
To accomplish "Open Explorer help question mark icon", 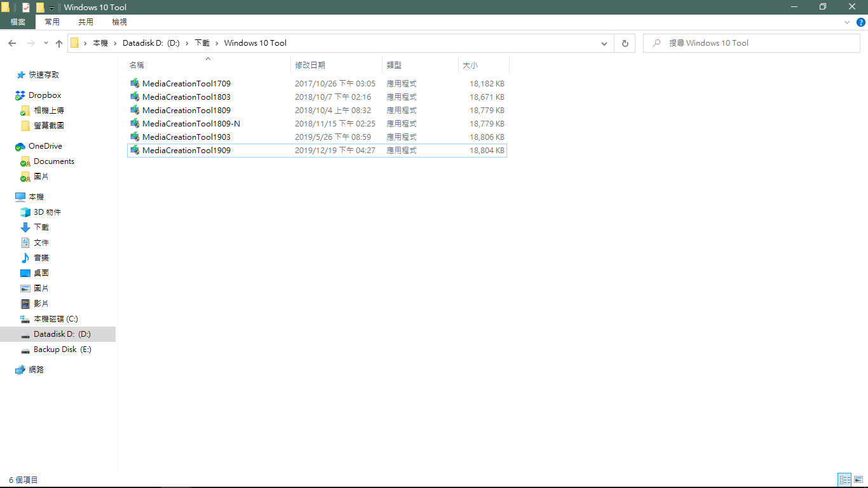I will click(x=861, y=22).
